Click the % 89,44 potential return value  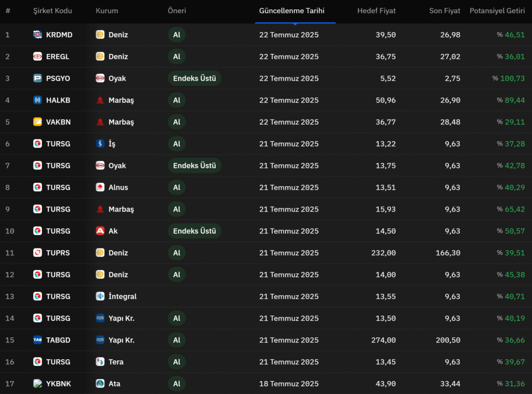click(x=511, y=100)
